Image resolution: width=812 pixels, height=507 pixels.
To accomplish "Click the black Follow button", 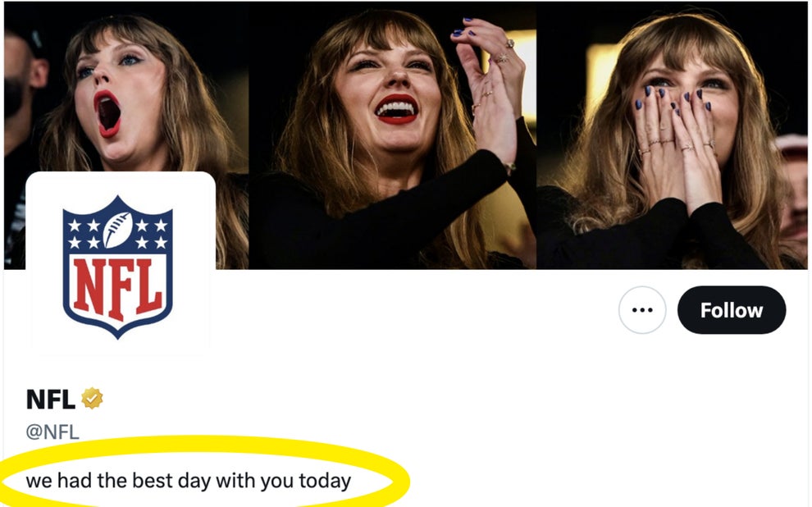I will 732,309.
